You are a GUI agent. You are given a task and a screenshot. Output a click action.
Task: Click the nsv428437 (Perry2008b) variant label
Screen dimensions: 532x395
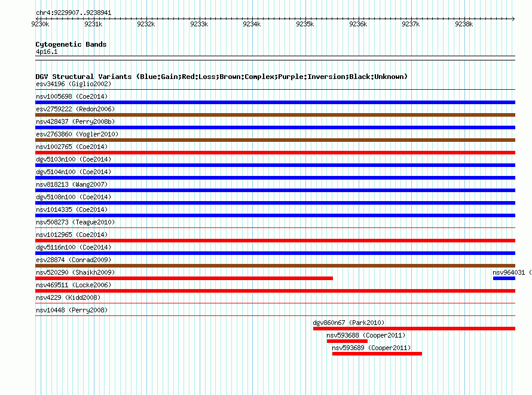pos(75,121)
